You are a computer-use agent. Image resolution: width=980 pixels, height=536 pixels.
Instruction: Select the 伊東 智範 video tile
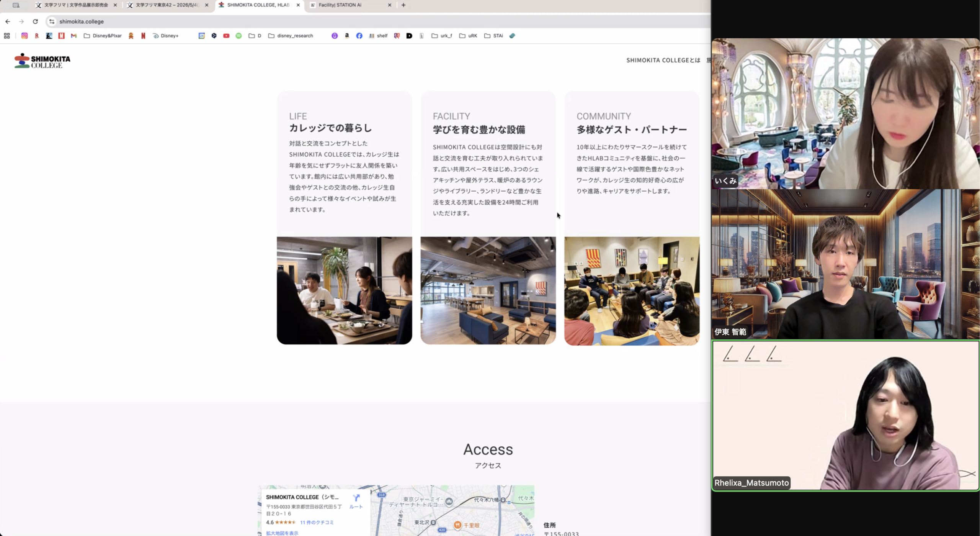point(845,264)
